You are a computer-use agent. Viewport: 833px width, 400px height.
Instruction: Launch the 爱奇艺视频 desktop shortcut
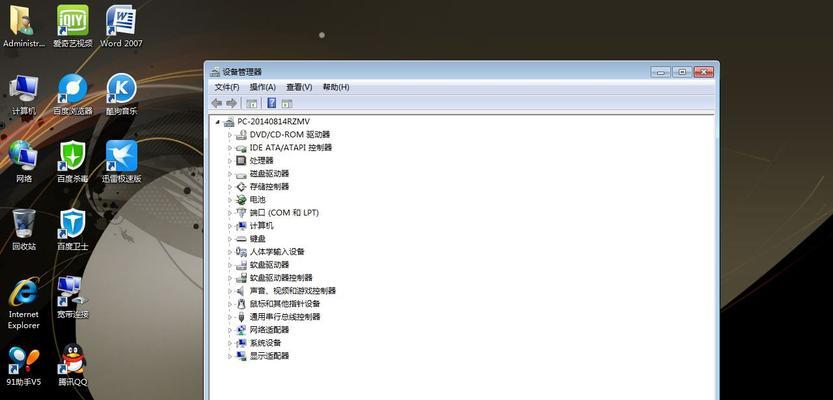point(73,27)
